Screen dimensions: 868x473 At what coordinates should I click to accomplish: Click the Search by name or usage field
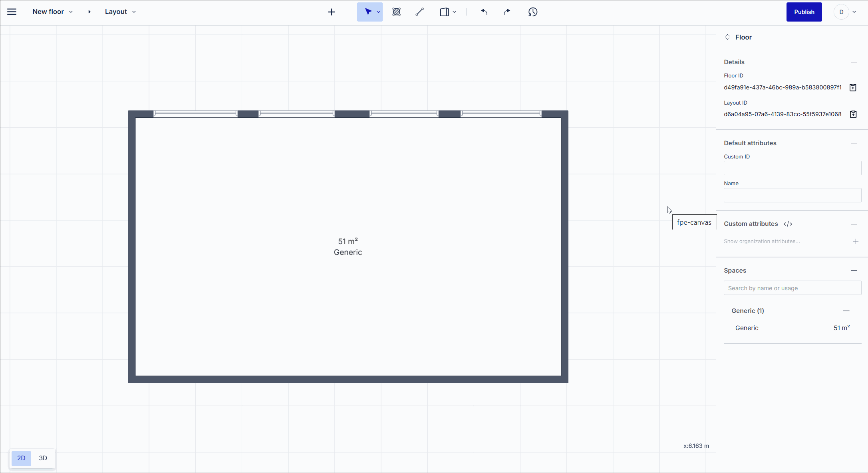[x=793, y=288]
